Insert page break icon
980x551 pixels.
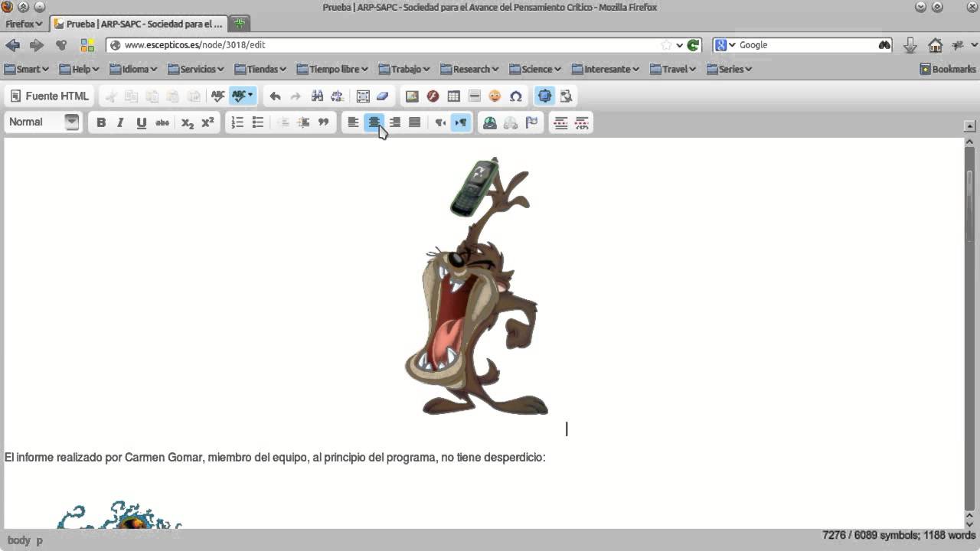point(582,122)
